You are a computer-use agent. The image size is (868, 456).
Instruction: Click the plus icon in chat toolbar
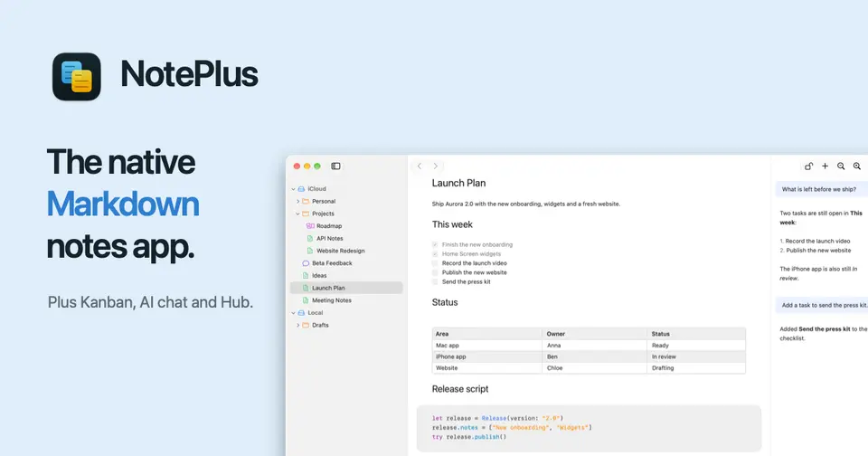click(825, 166)
